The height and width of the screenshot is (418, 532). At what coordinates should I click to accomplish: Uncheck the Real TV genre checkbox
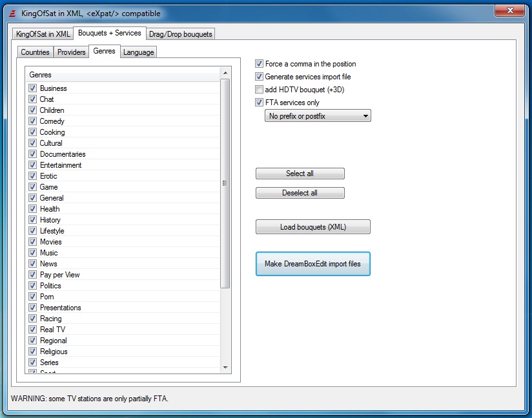pos(32,329)
